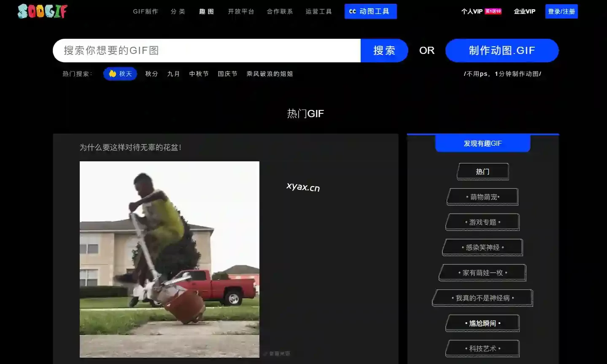The height and width of the screenshot is (364, 607).
Task: Open the 我真的不是神经病 category
Action: point(483,298)
